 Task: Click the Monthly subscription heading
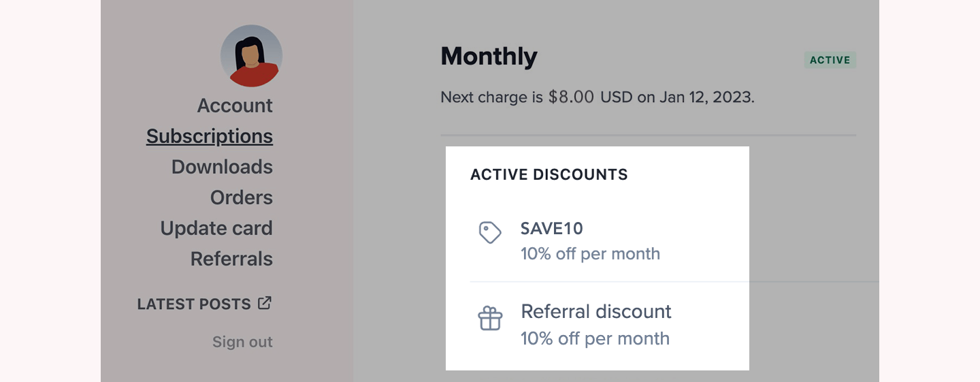[489, 56]
